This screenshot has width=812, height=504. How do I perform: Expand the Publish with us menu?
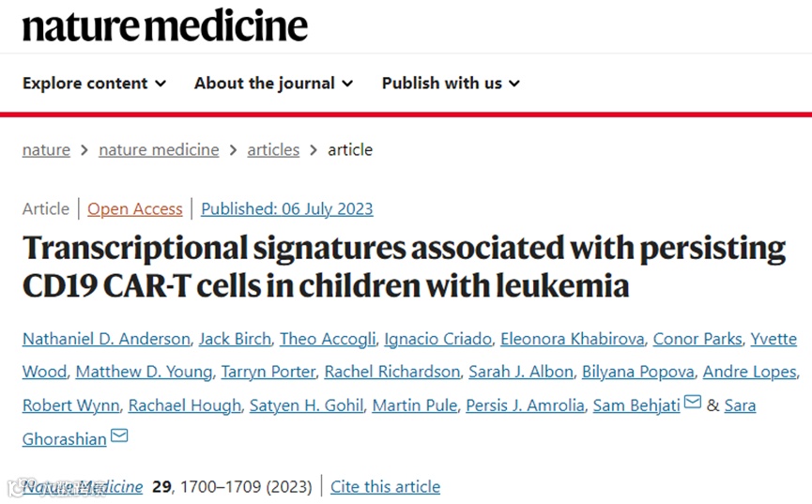pyautogui.click(x=451, y=83)
